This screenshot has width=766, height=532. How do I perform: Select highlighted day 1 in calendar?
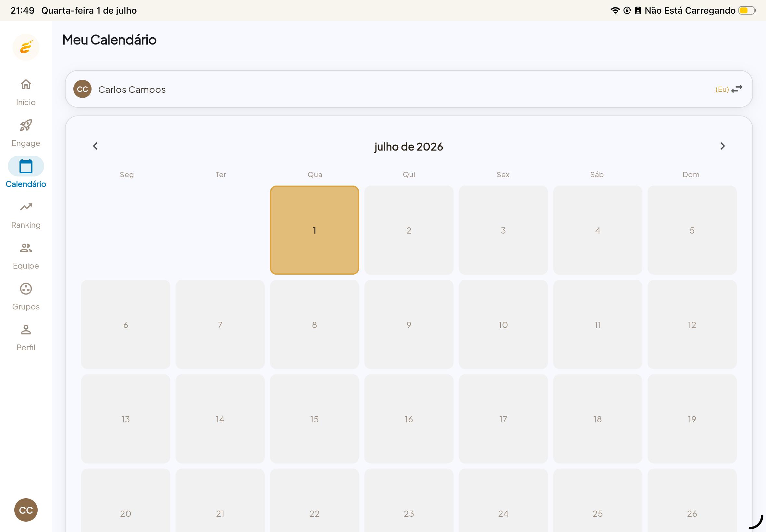[x=315, y=230]
